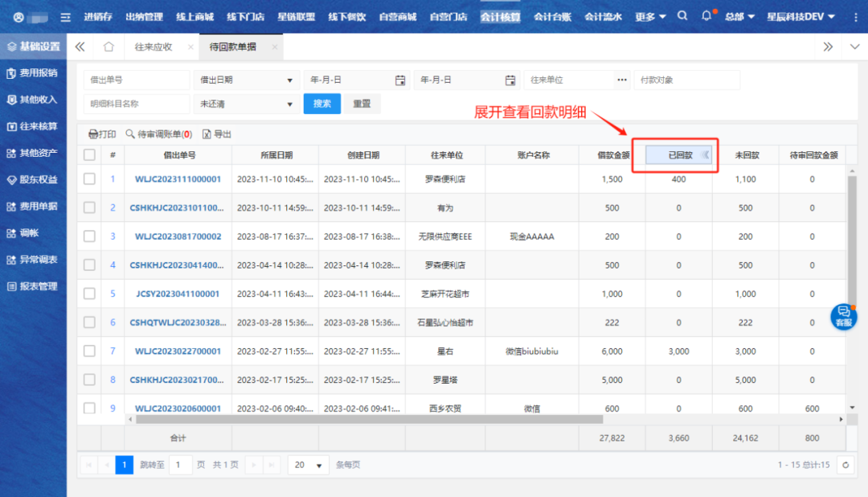Click the refresh icon at bottom right
The width and height of the screenshot is (868, 497).
845,465
